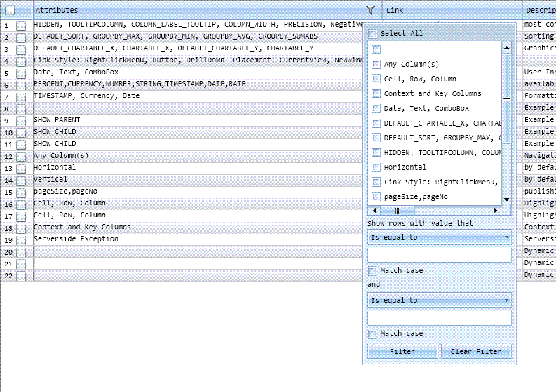The width and height of the screenshot is (556, 392).
Task: Check the 'Horizontal' filter option
Action: pos(377,168)
